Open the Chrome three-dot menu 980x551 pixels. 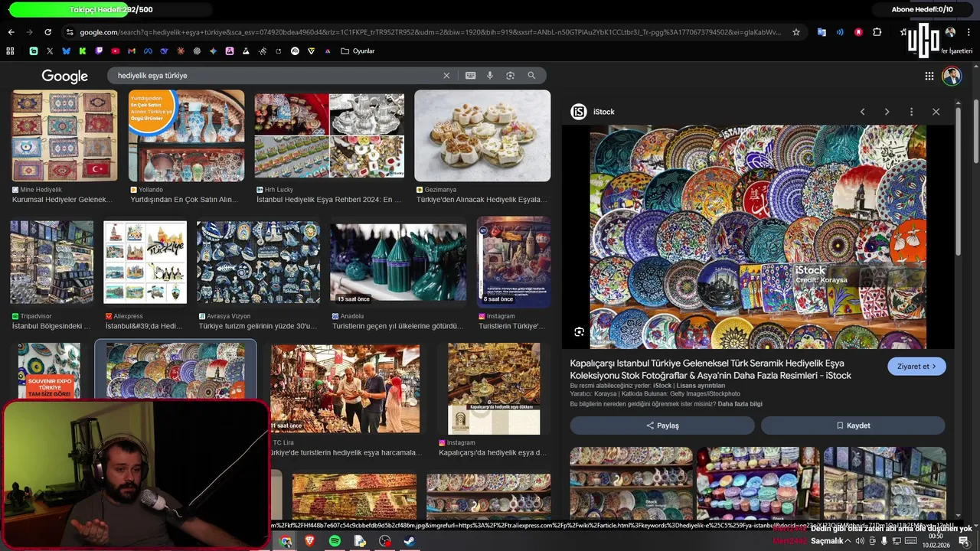point(969,32)
